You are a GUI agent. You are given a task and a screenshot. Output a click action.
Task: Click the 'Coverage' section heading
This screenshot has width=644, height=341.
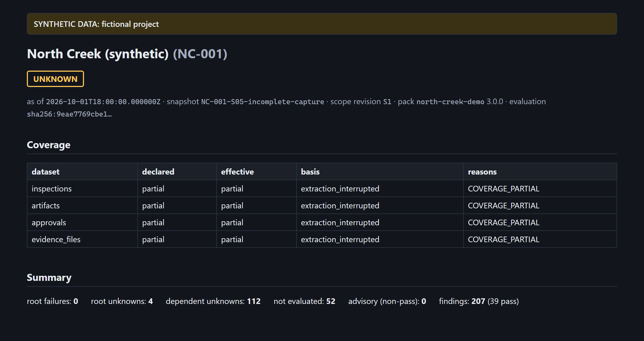[49, 145]
